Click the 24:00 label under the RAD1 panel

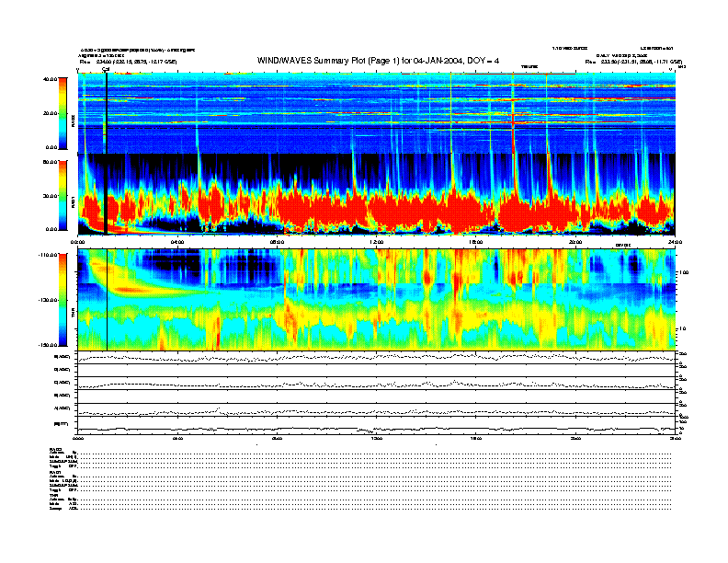coord(674,243)
